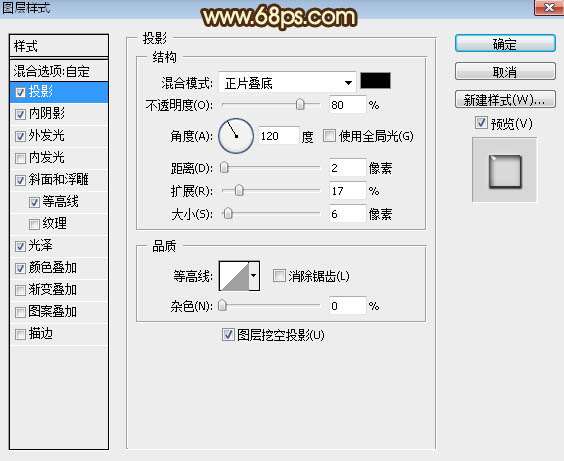The image size is (564, 461).
Task: Click the angle dial control
Action: pos(236,136)
